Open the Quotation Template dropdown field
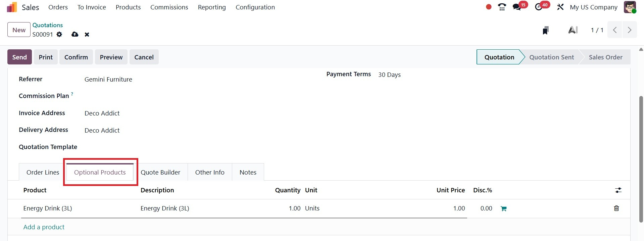This screenshot has height=241, width=644. pos(168,147)
